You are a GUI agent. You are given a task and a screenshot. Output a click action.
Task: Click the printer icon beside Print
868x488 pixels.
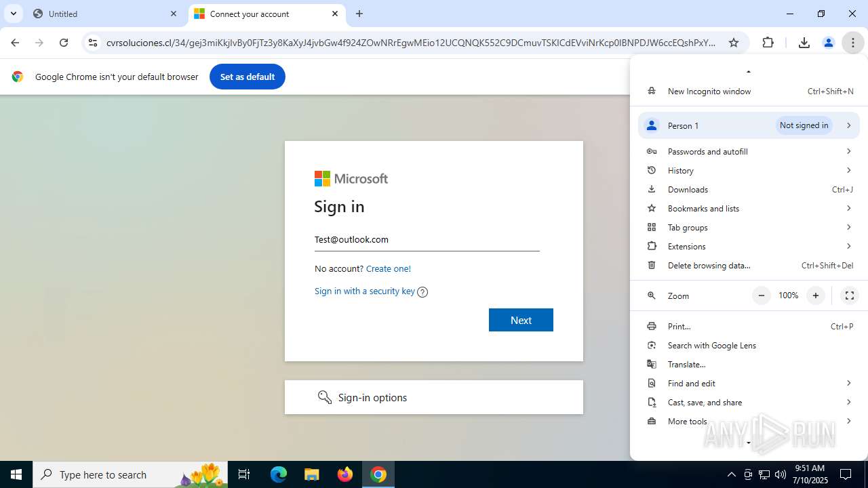(x=652, y=326)
